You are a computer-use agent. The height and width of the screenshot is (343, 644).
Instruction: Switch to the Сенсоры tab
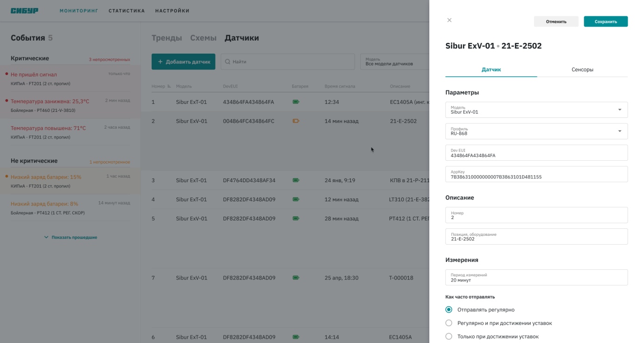point(582,69)
